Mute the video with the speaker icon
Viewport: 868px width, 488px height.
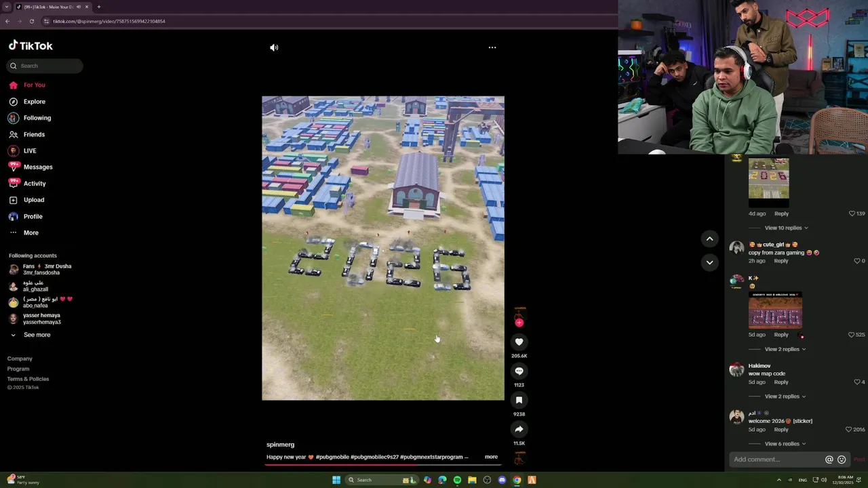[274, 47]
